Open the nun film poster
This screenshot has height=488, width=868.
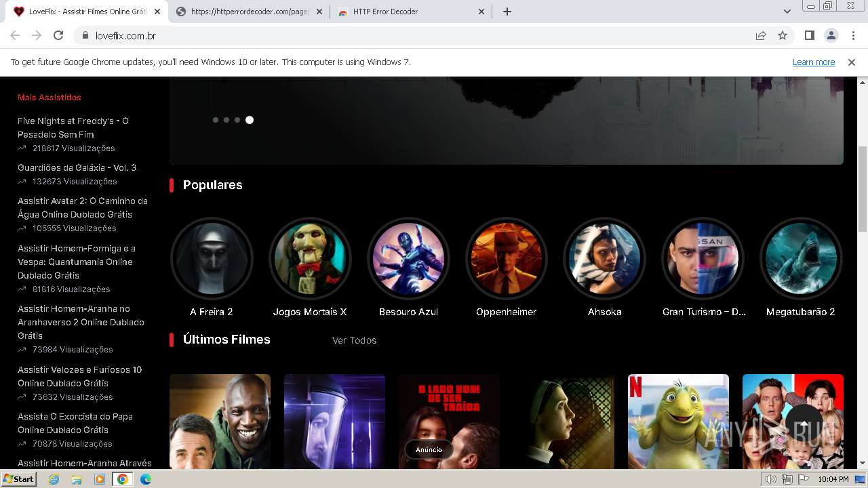(564, 422)
